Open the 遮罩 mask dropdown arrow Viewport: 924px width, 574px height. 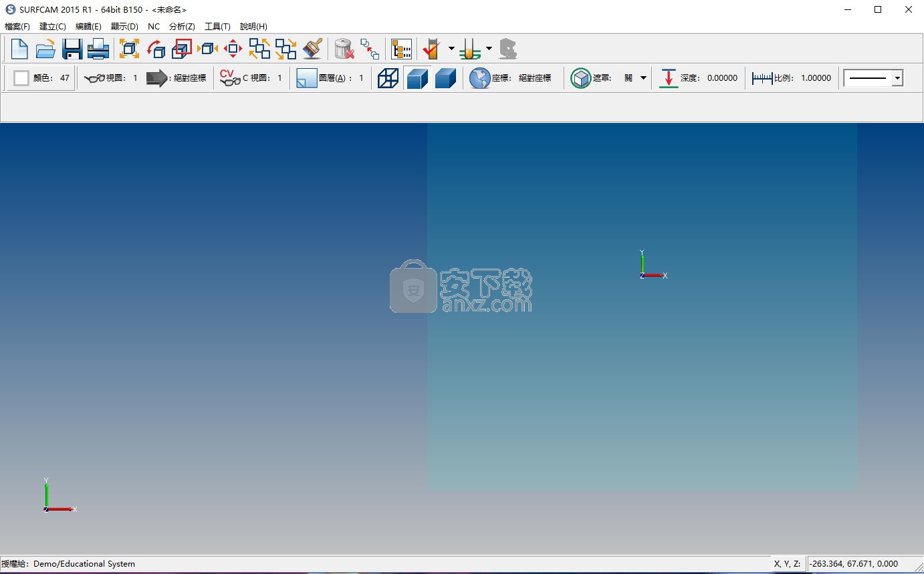(x=643, y=78)
